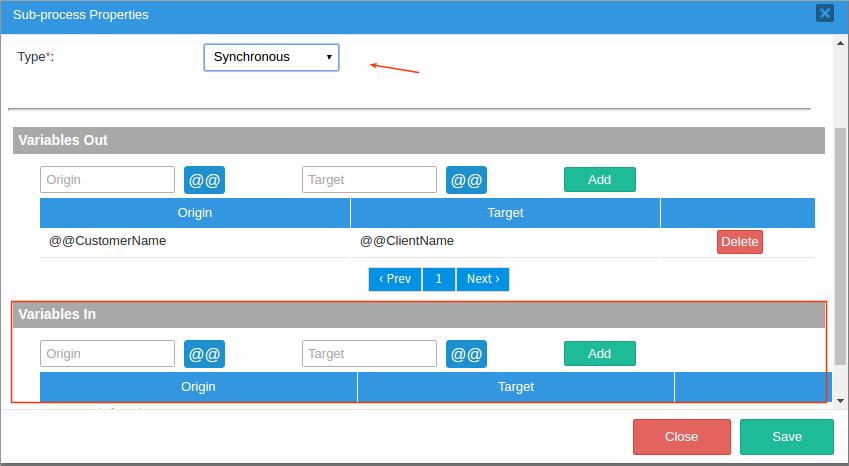Click the Target field under Variables Out
The height and width of the screenshot is (466, 849).
pyautogui.click(x=369, y=180)
